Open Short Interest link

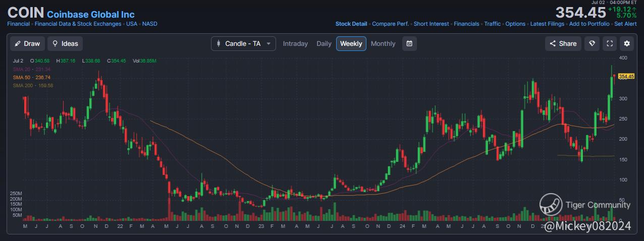tap(432, 24)
